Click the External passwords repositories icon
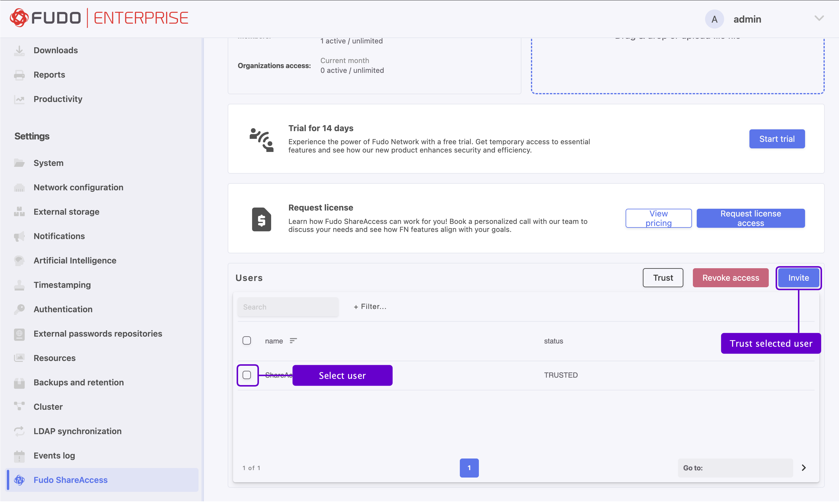 pos(19,334)
